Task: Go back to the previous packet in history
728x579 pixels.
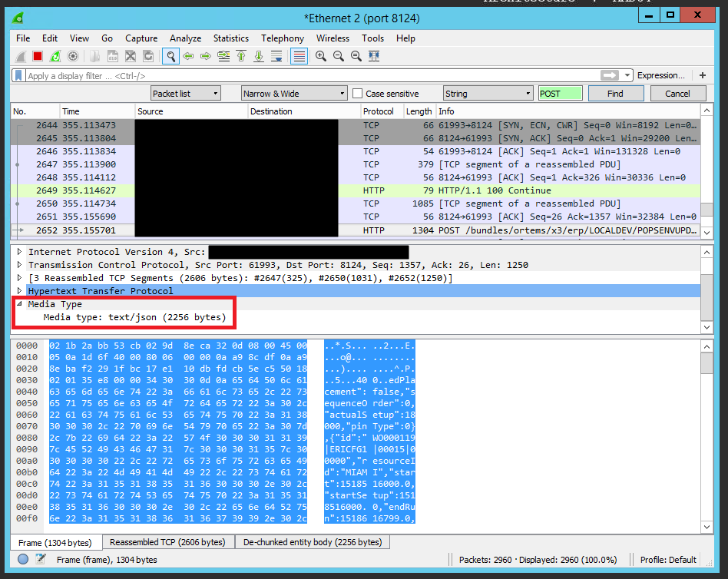Action: (x=188, y=56)
